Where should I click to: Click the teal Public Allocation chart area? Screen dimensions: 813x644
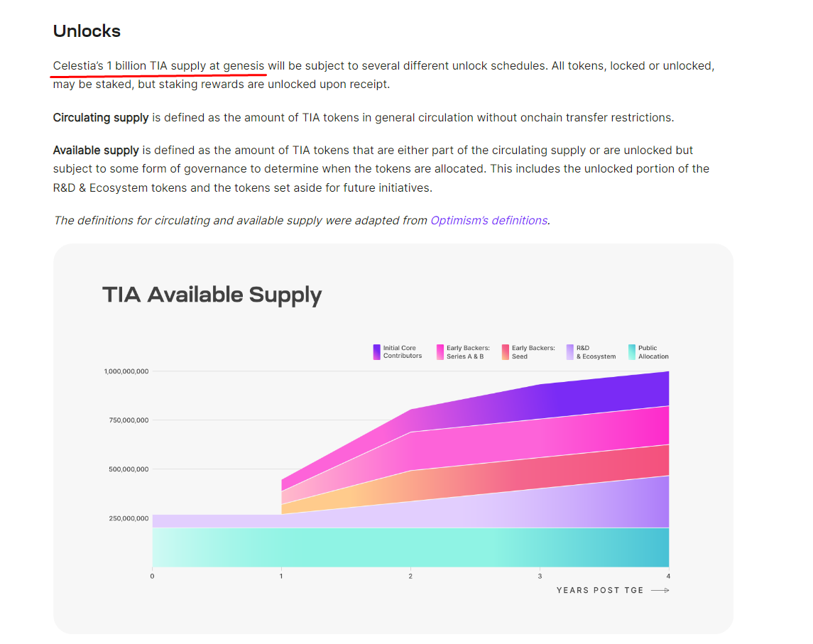(410, 547)
